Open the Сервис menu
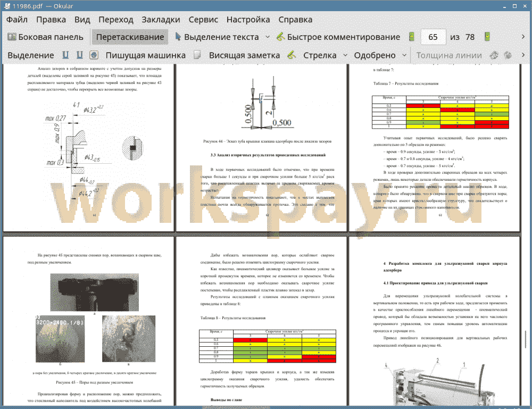Viewport: 532px width, 409px height. click(203, 20)
